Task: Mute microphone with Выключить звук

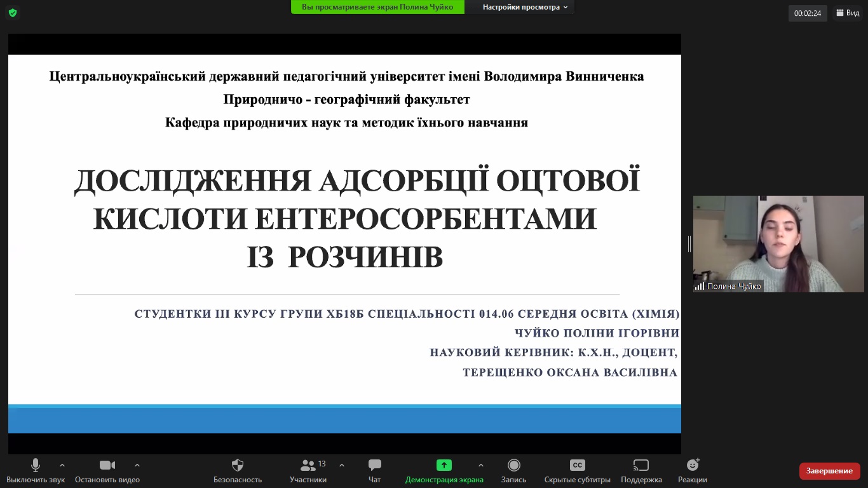Action: point(36,466)
